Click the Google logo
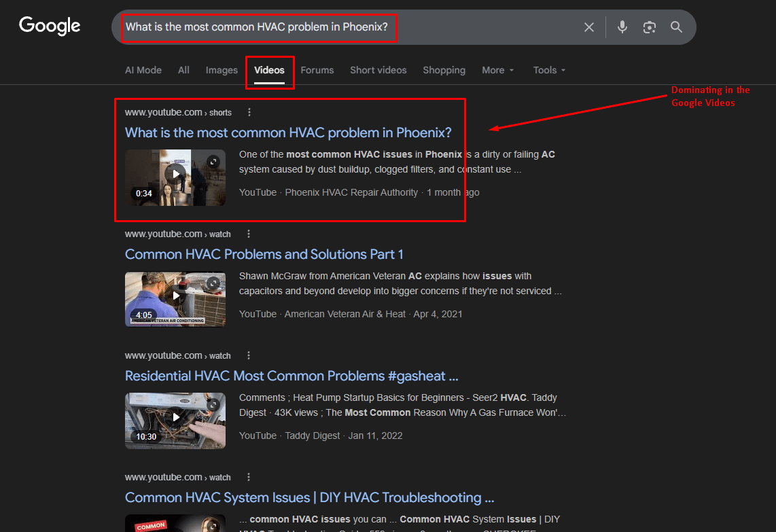776x532 pixels. [50, 26]
